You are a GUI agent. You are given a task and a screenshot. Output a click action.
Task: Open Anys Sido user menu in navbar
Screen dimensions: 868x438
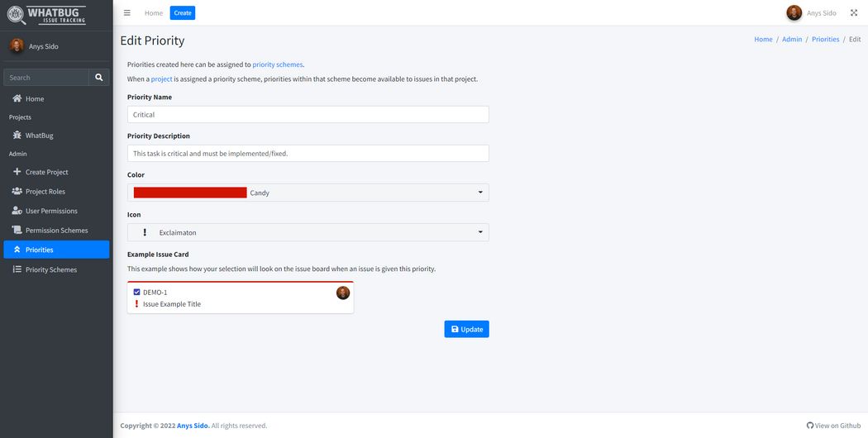[812, 13]
